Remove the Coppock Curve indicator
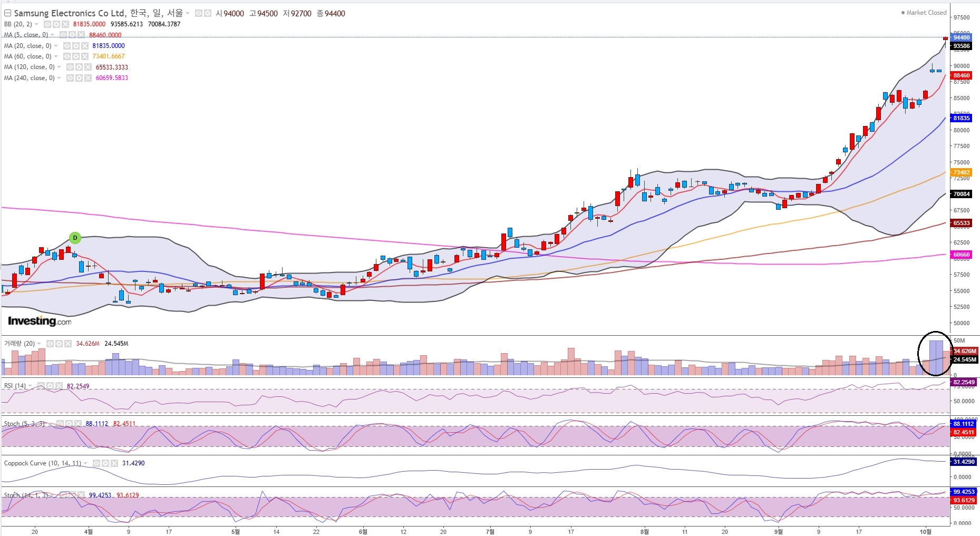Screen dimensions: 980x536 114,463
